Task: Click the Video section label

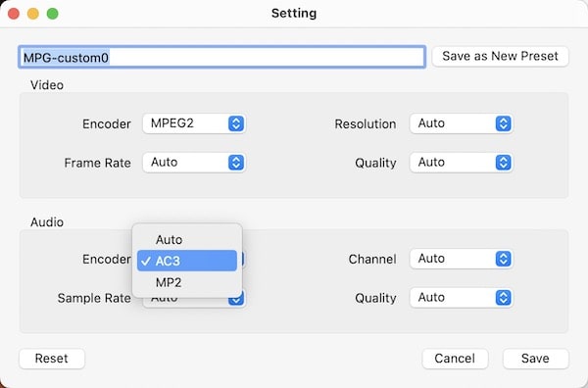Action: pyautogui.click(x=47, y=85)
